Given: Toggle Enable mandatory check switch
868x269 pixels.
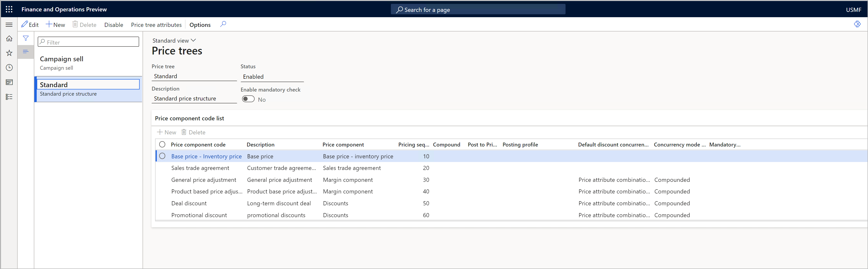Looking at the screenshot, I should tap(248, 99).
